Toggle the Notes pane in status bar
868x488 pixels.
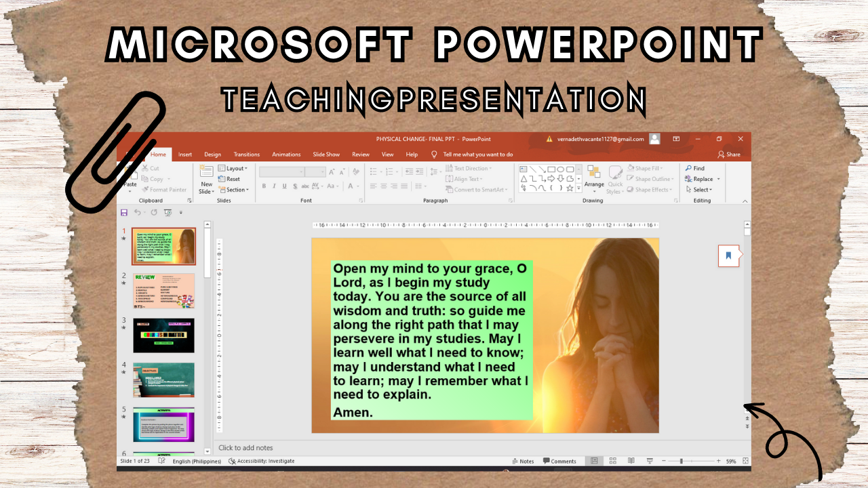coord(523,461)
